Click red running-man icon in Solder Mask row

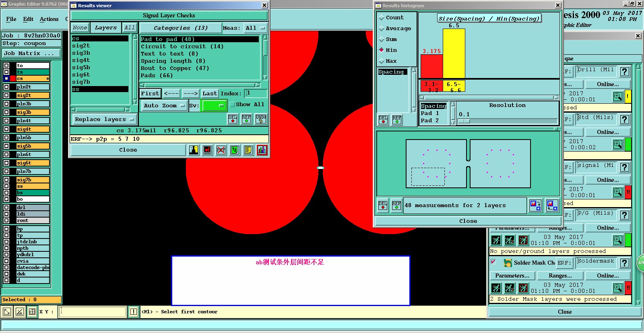523,288
